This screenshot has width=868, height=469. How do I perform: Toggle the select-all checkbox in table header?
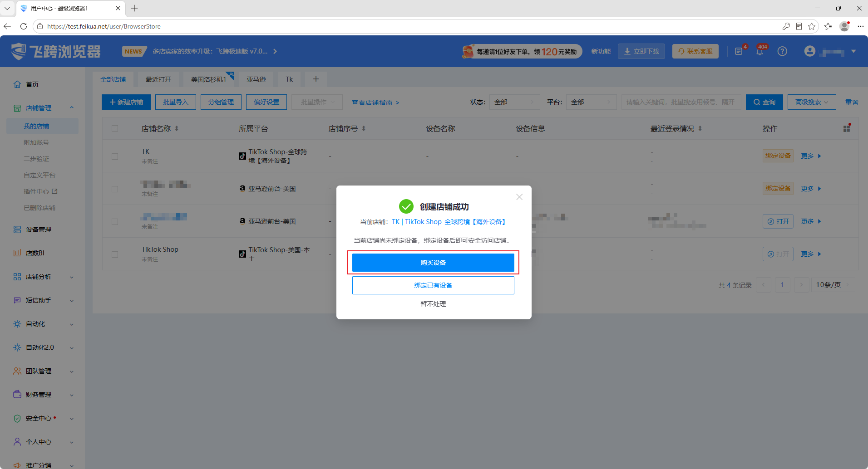click(x=115, y=128)
